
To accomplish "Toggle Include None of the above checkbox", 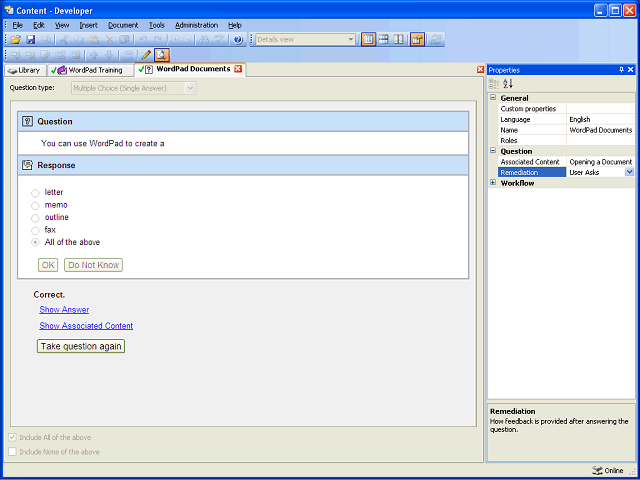I will 13,452.
